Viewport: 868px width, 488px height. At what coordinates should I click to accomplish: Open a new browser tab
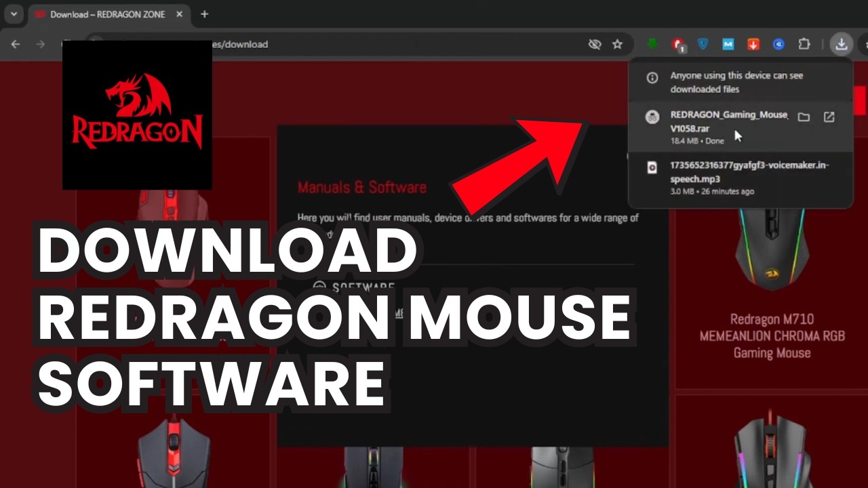[204, 14]
